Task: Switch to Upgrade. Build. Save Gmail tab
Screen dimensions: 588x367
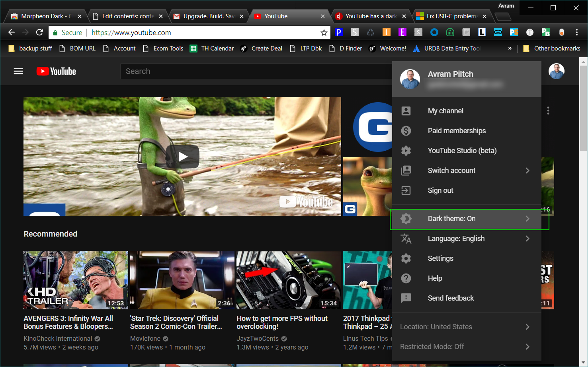Action: 209,16
